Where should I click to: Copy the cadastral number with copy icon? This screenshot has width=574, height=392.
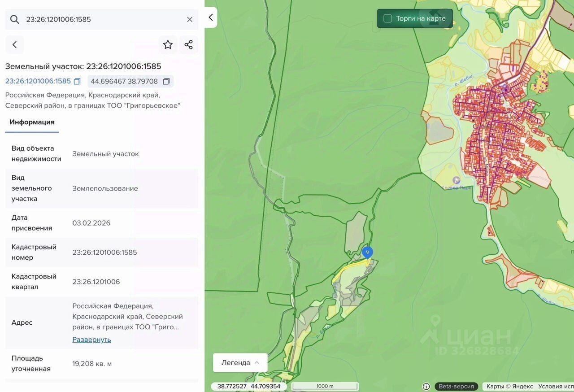[77, 82]
